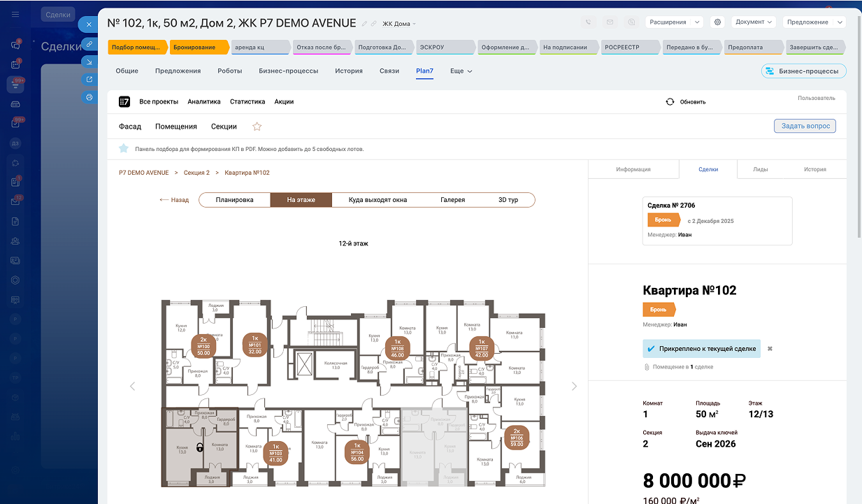The height and width of the screenshot is (504, 862).
Task: Click the Задать вопрос button
Action: click(x=805, y=127)
